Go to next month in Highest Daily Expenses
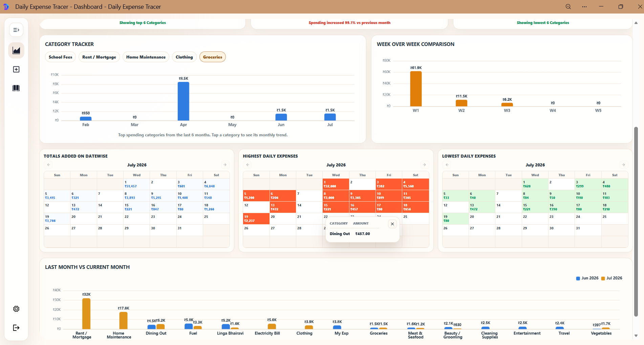 pyautogui.click(x=424, y=165)
